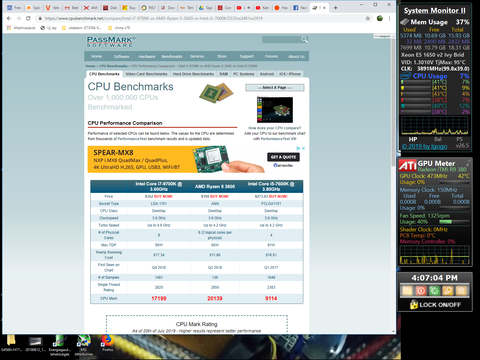This screenshot has width=480, height=360.
Task: Click the GET A QUOTE ad button
Action: (283, 157)
